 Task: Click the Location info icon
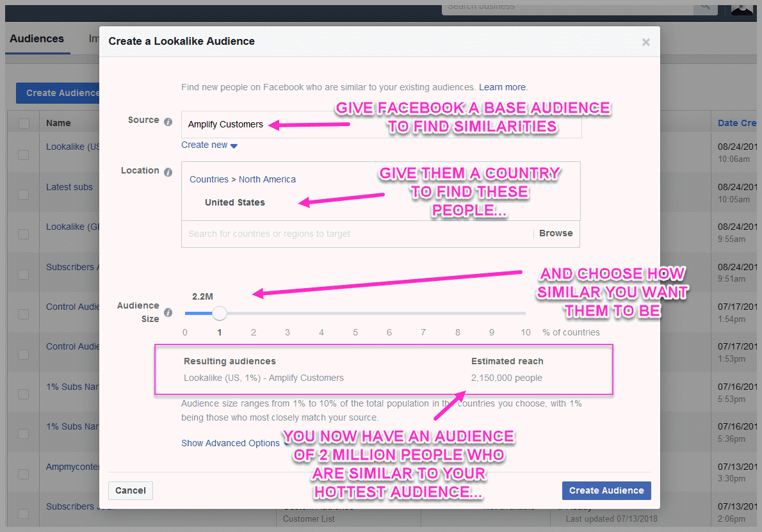[x=168, y=172]
